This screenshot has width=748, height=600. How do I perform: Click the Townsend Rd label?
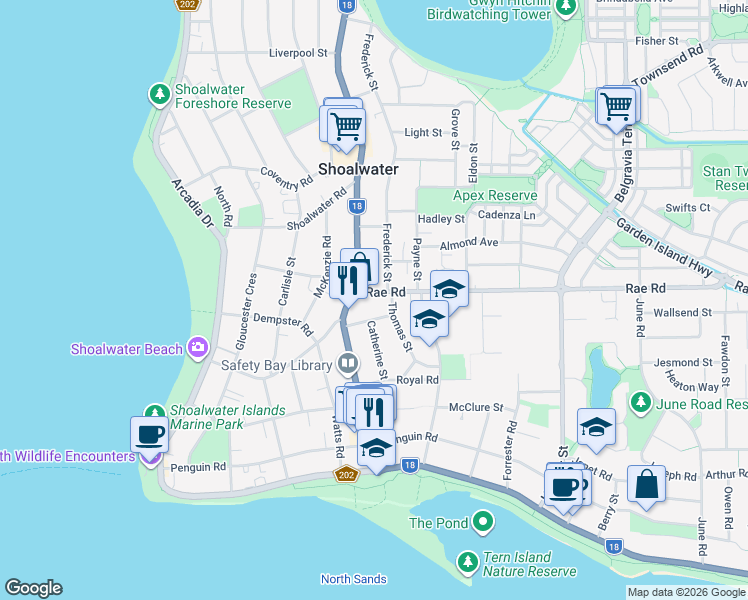(668, 65)
